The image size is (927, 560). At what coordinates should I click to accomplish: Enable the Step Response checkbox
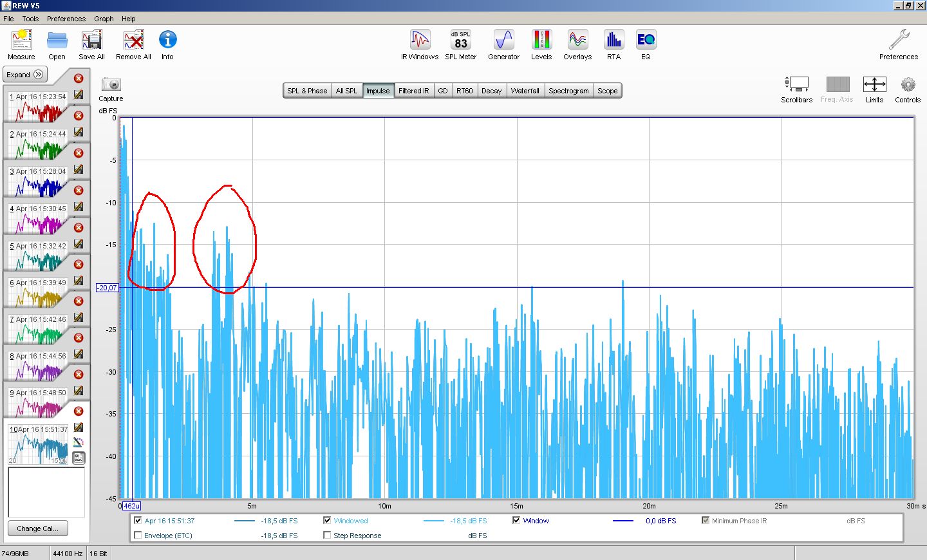point(327,536)
